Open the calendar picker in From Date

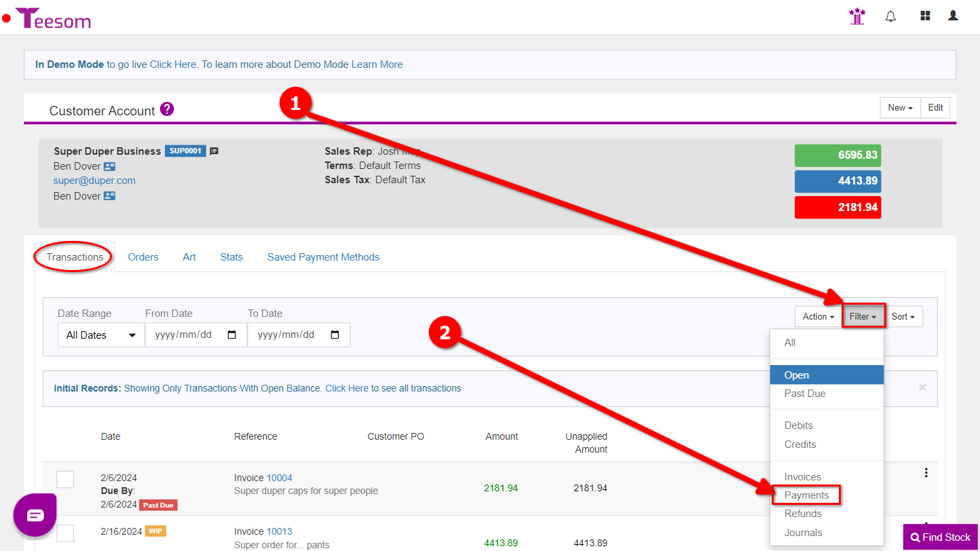[x=232, y=335]
